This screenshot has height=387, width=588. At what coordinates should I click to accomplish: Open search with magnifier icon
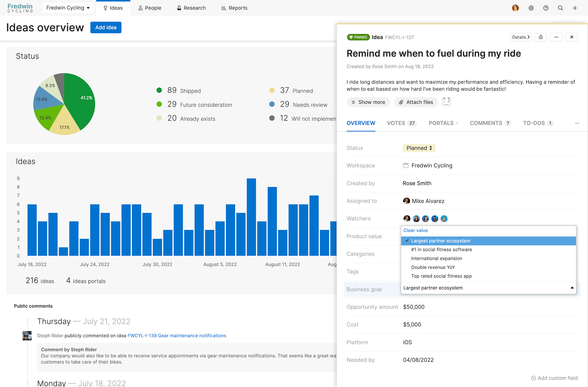tap(560, 8)
